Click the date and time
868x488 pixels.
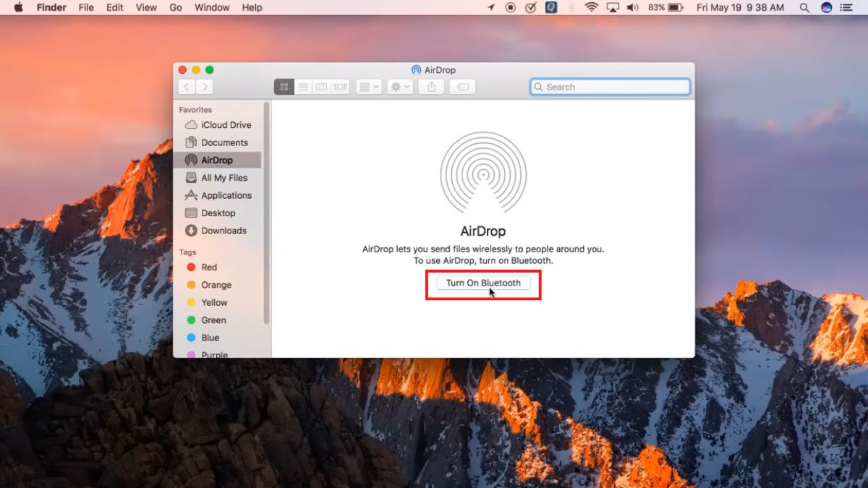coord(740,7)
